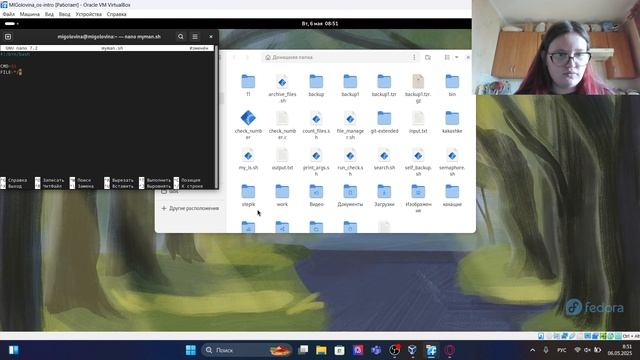Image resolution: width=640 pixels, height=360 pixels.
Task: Open new tab icon in terminal titlebar
Action: pos(8,37)
